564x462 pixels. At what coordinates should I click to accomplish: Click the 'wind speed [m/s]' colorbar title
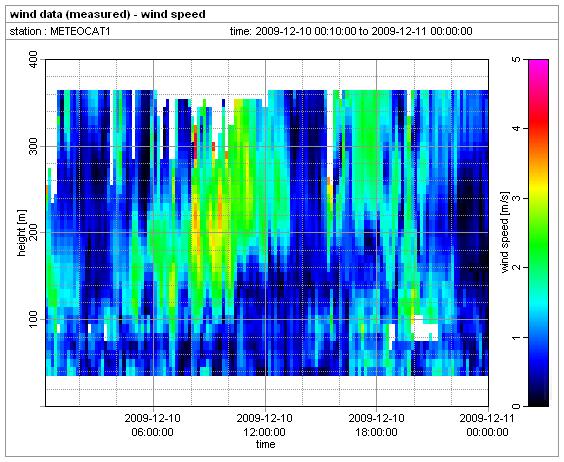(505, 232)
